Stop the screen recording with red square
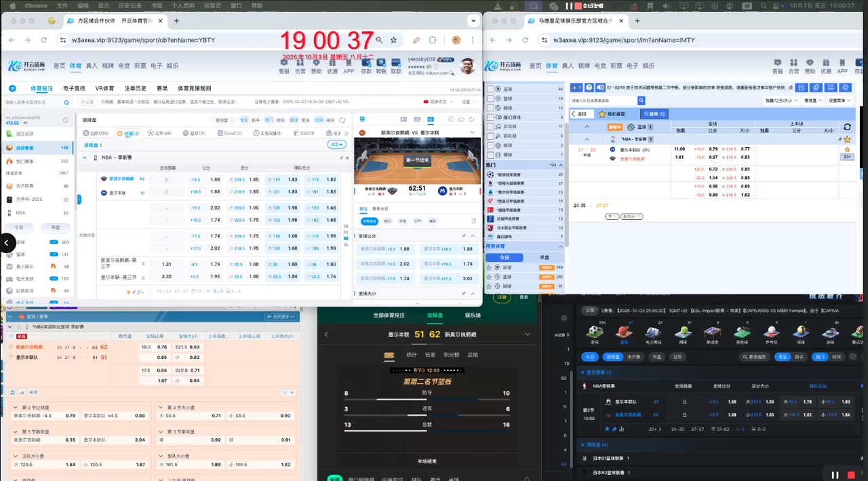This screenshot has height=481, width=868. coord(852,475)
